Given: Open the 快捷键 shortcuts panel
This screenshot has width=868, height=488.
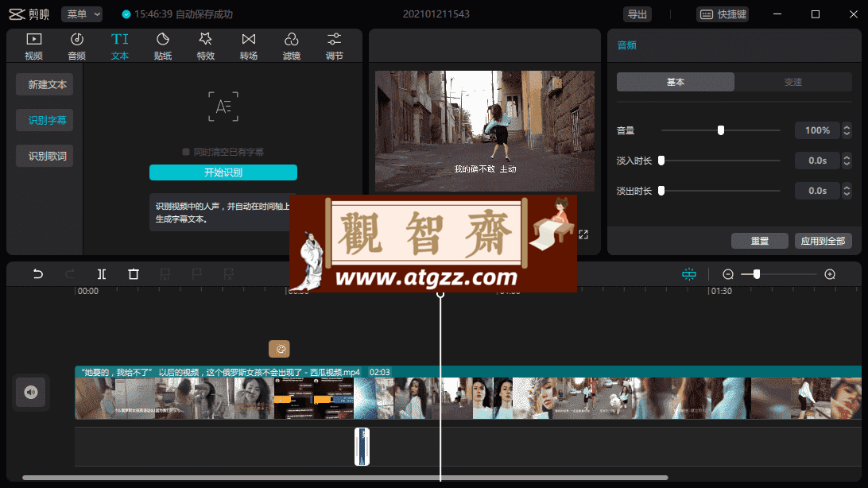Looking at the screenshot, I should tap(723, 14).
